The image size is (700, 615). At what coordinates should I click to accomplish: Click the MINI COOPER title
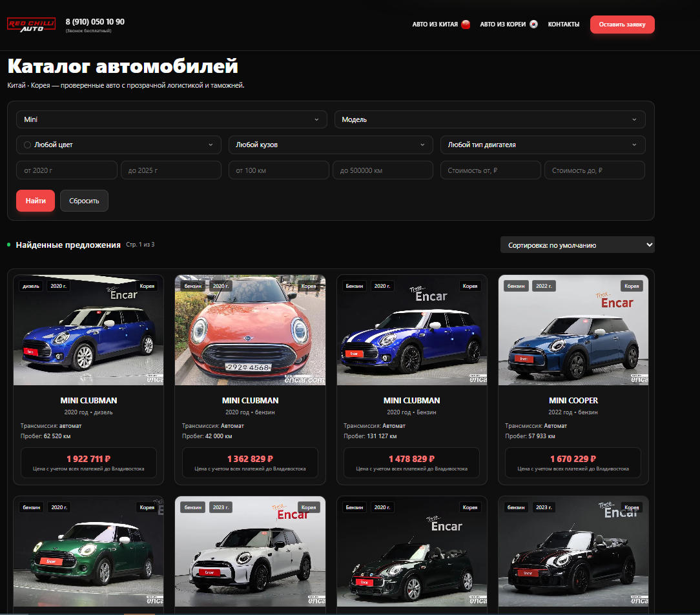click(573, 401)
